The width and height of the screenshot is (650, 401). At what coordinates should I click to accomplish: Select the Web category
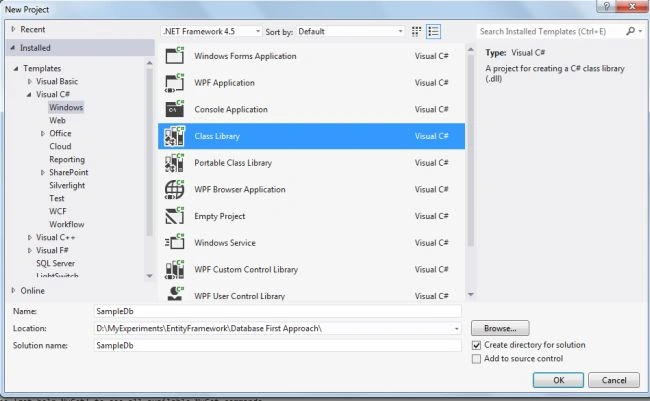(x=57, y=120)
